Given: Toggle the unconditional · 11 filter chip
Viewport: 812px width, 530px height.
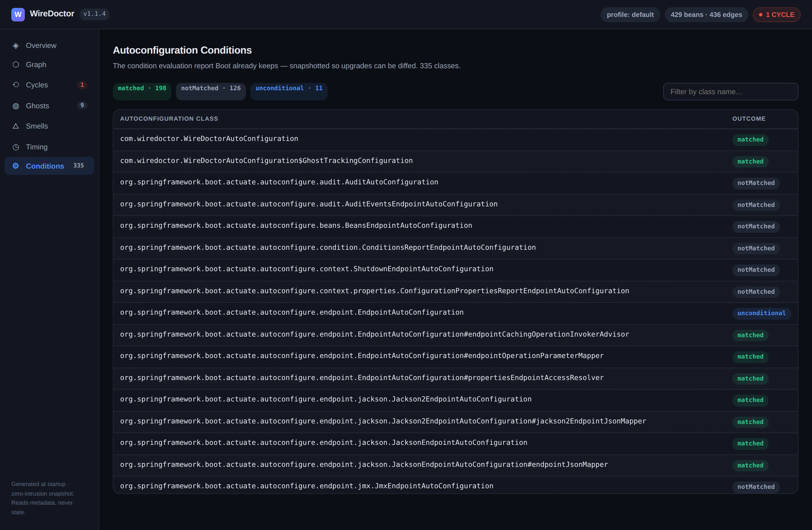Looking at the screenshot, I should pos(289,91).
